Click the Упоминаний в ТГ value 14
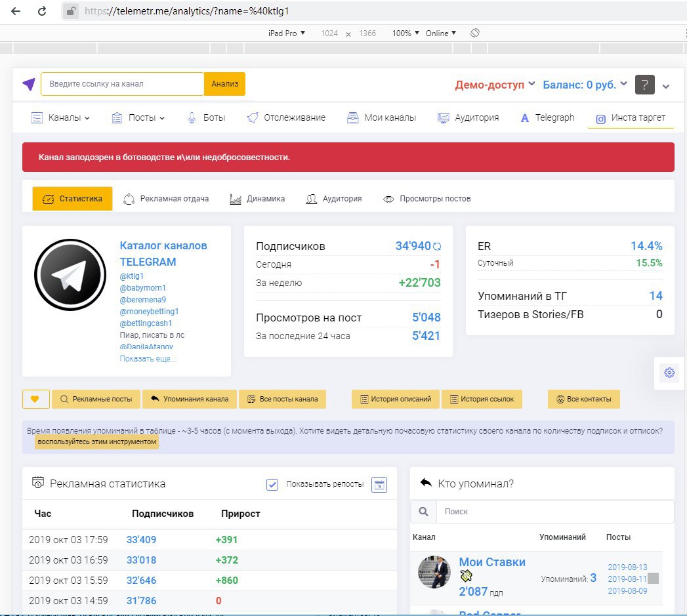The image size is (687, 616). 656,296
